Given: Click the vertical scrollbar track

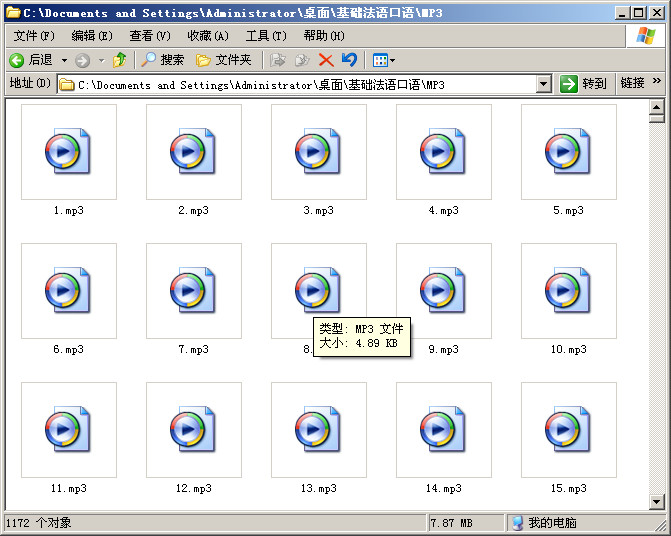Looking at the screenshot, I should pos(656,308).
